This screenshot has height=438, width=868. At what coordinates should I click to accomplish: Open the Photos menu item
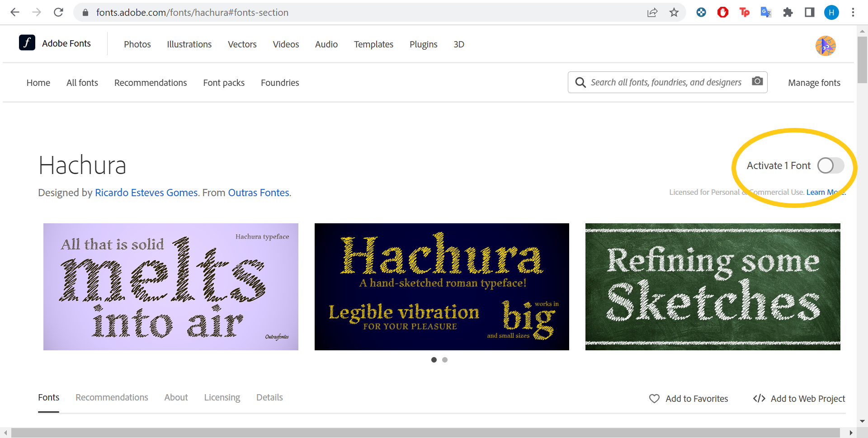coord(137,44)
